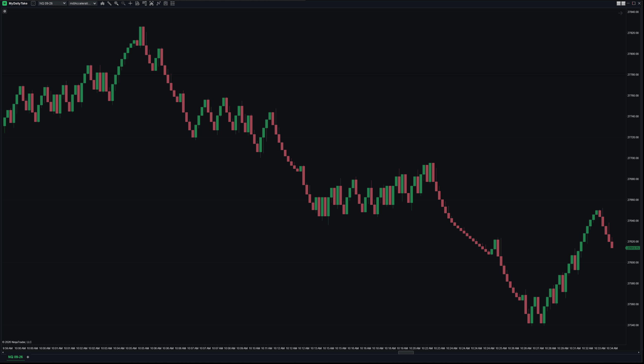
Task: Open the chart properties list icon
Action: point(173,3)
